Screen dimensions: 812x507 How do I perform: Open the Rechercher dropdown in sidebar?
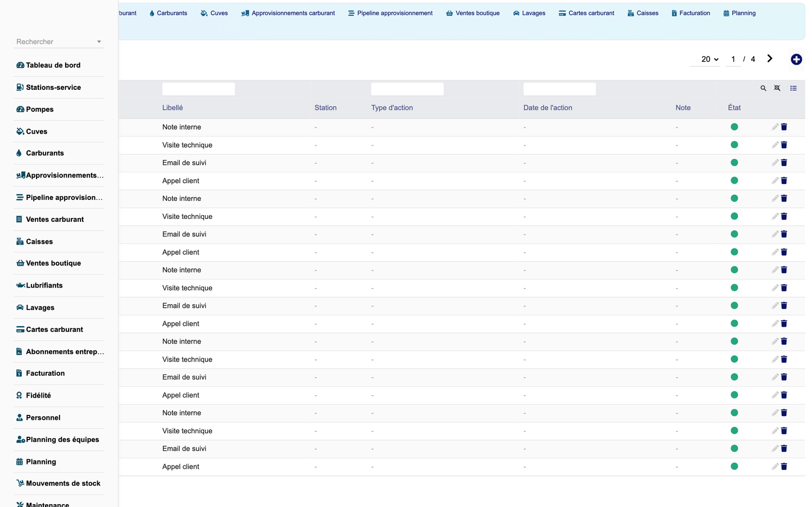pos(58,42)
